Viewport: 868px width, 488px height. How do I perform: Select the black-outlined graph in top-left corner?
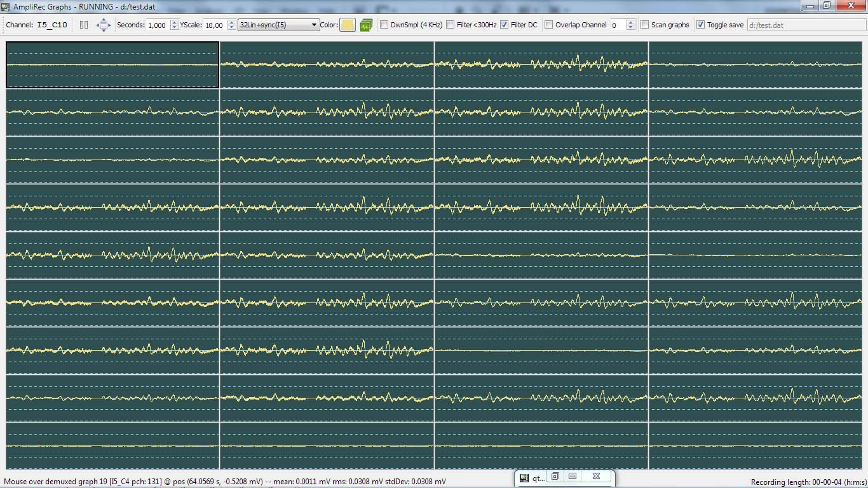tap(112, 65)
